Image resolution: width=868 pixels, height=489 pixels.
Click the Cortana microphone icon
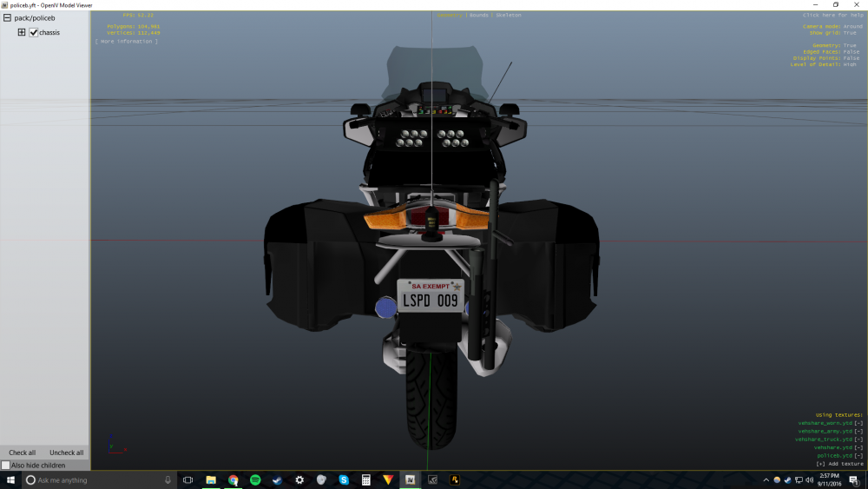(x=168, y=480)
